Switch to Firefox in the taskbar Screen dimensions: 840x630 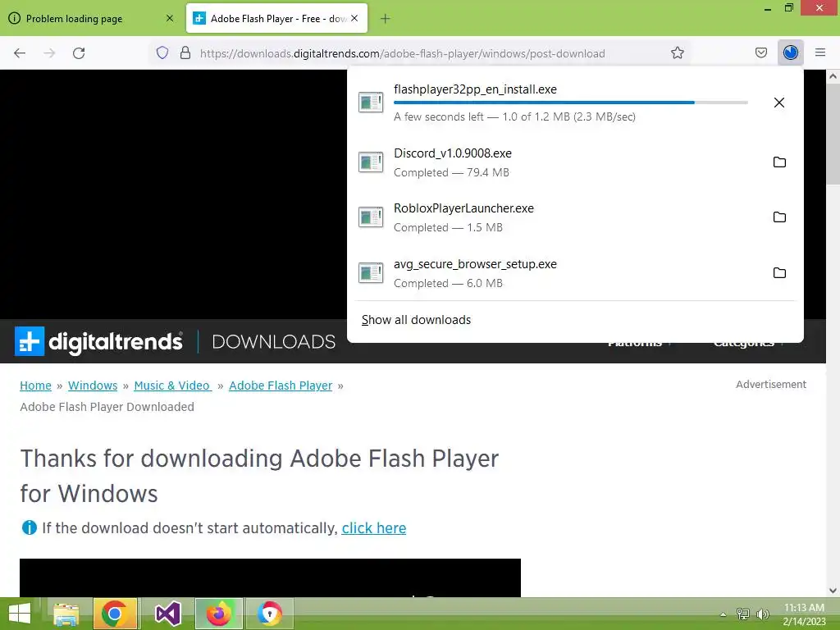(218, 614)
